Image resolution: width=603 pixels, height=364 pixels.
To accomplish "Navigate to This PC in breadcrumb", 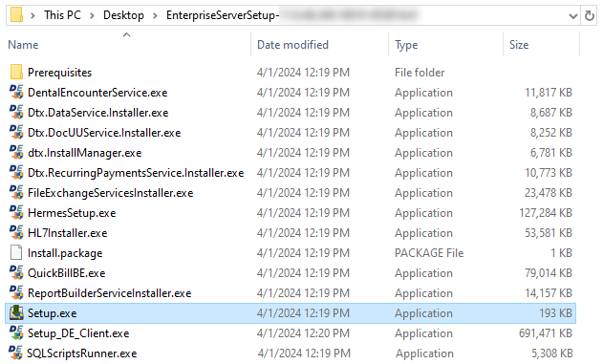I will 62,15.
